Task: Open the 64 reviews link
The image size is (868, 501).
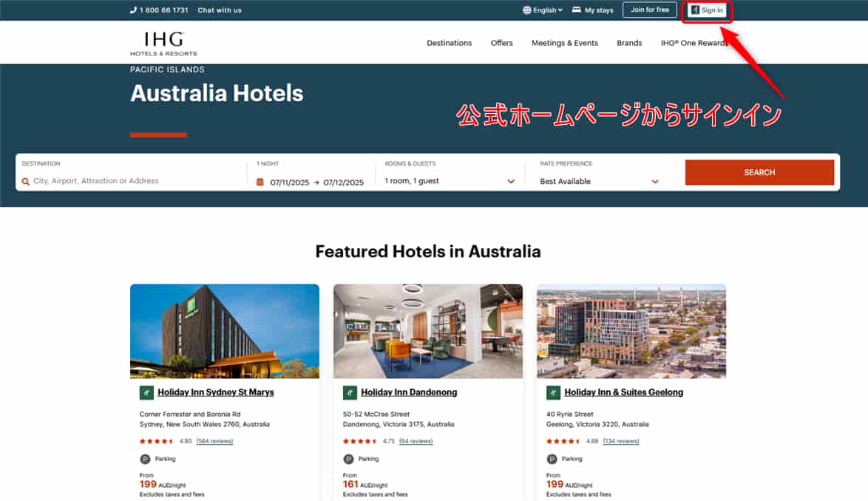Action: [416, 441]
